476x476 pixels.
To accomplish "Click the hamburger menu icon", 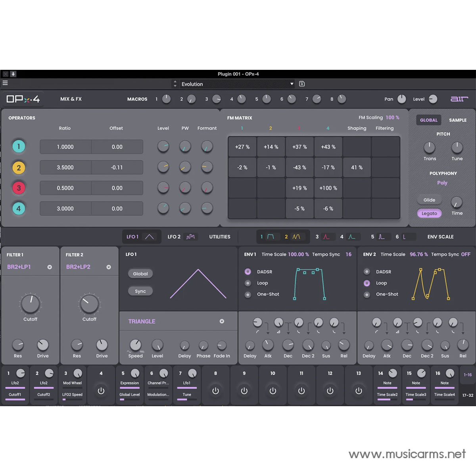I will click(5, 83).
